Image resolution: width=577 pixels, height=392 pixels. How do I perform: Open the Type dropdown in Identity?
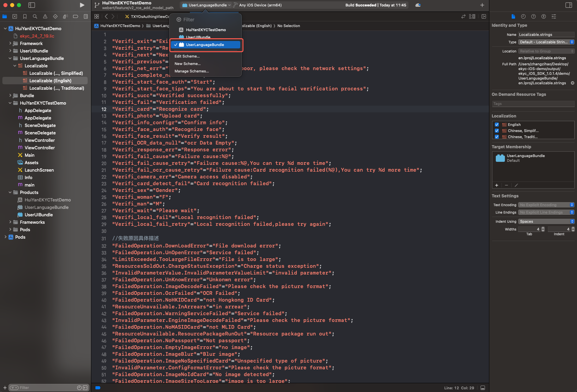point(546,42)
